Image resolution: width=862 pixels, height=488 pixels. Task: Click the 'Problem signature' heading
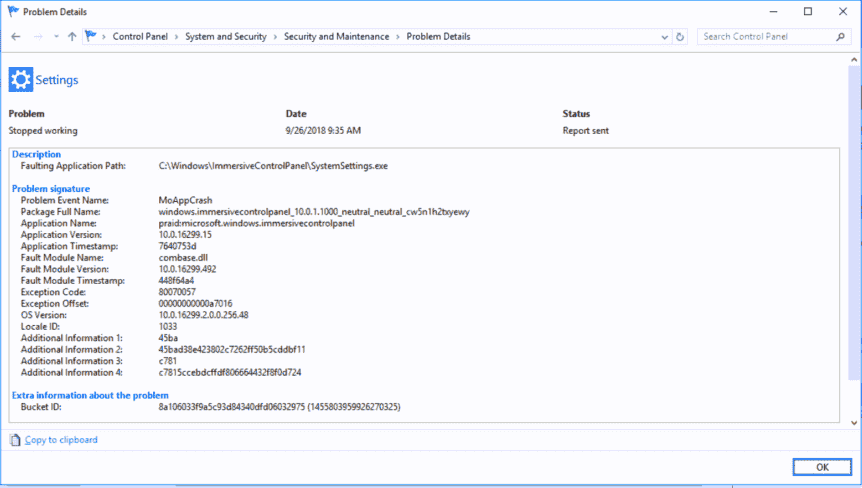[51, 189]
